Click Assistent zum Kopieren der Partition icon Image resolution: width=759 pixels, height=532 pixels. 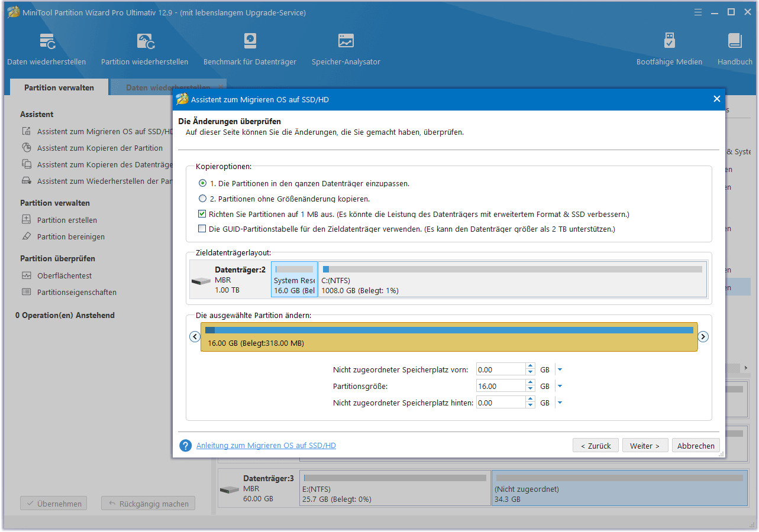click(x=26, y=148)
